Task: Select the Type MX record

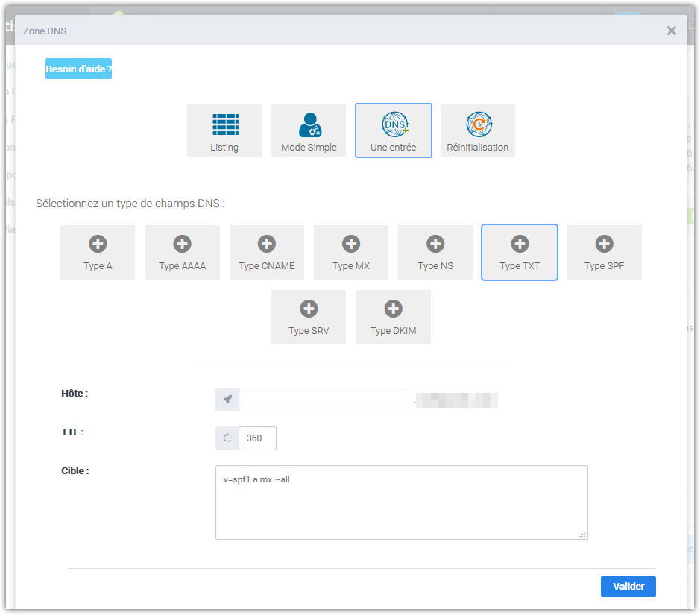Action: click(350, 252)
